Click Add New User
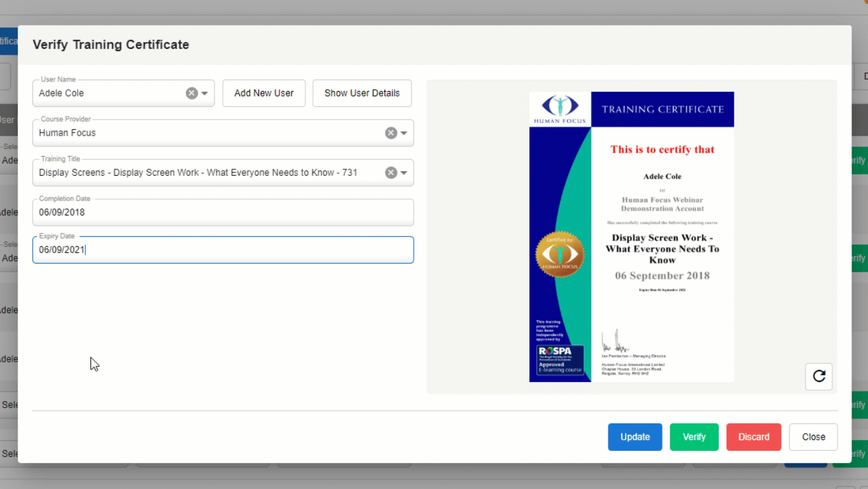Screen dimensions: 868x489 point(263,93)
